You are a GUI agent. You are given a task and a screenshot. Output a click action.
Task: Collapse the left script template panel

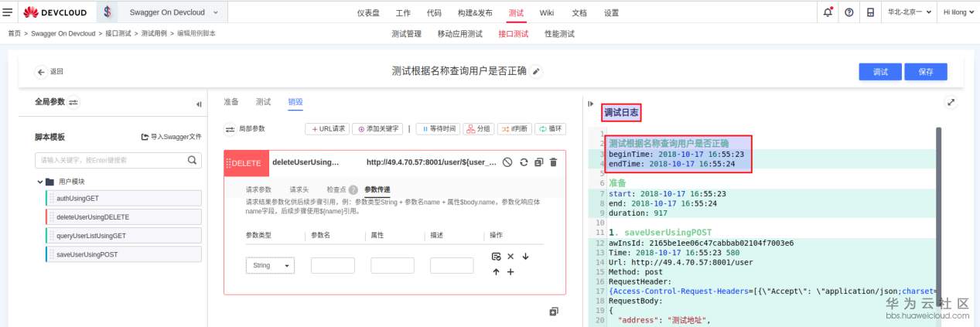coord(199,104)
